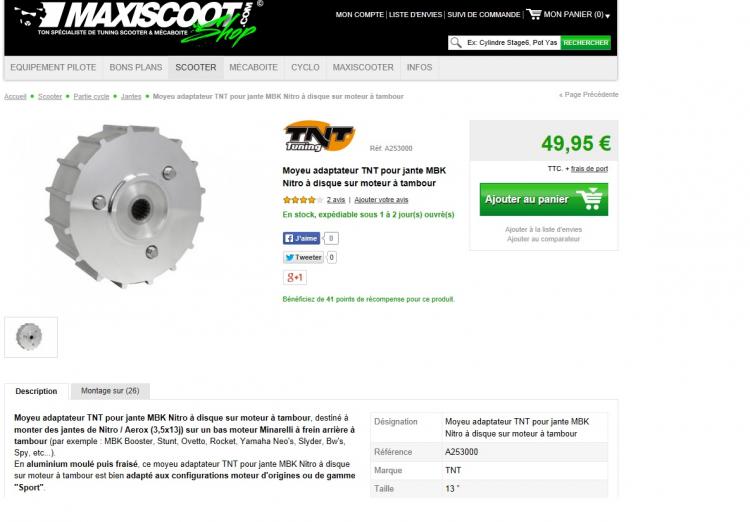The height and width of the screenshot is (522, 750).
Task: Click the shopping cart icon in header
Action: click(533, 14)
